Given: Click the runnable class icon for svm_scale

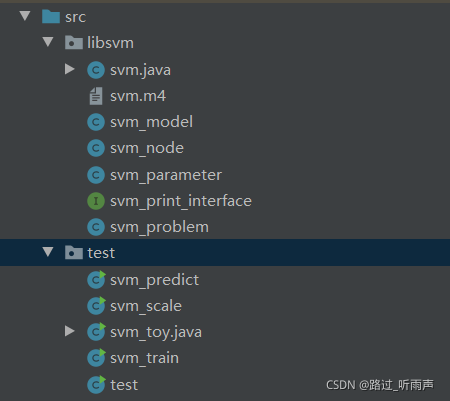Looking at the screenshot, I should tap(96, 306).
